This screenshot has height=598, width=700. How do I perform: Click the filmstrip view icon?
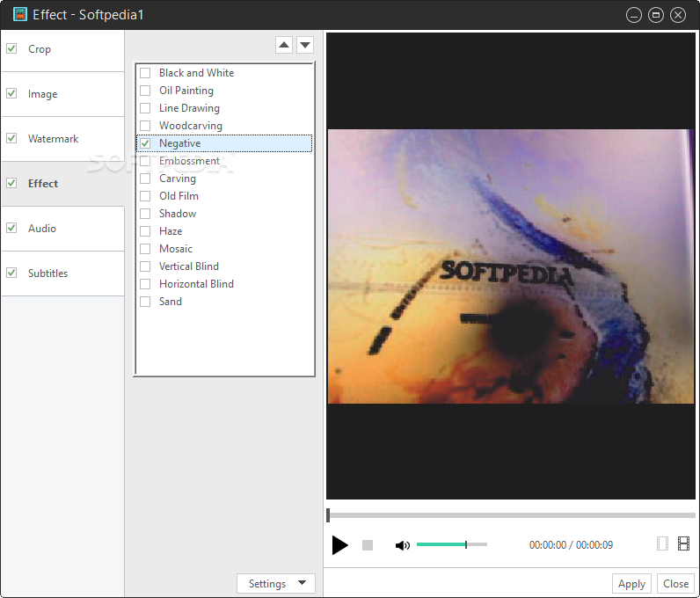(x=683, y=543)
